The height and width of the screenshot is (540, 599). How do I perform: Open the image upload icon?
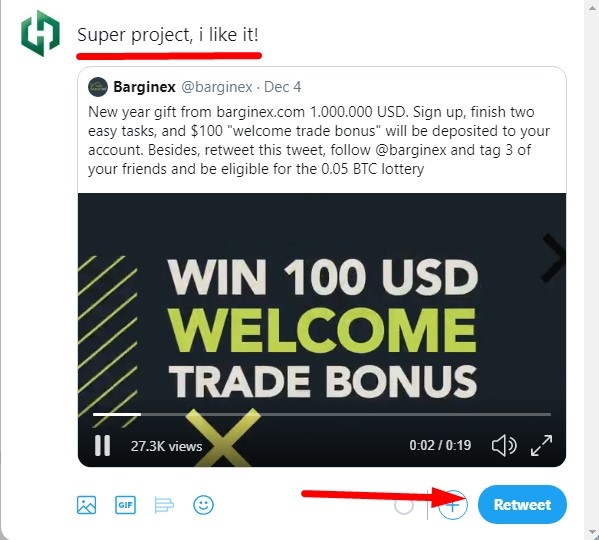pos(86,505)
